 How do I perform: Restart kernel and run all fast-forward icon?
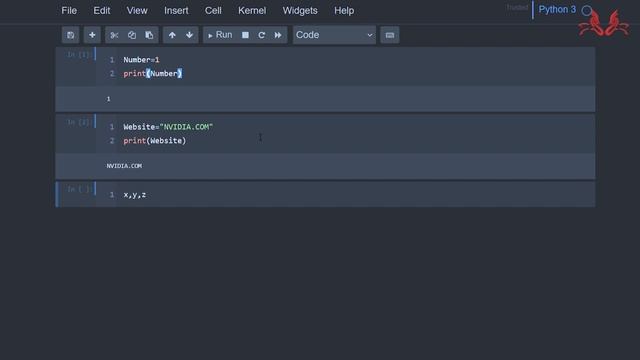[278, 35]
